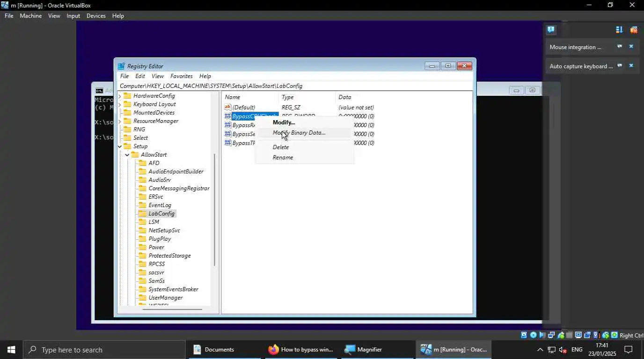Viewport: 644px width, 359px height.
Task: Dismiss the Auto capture keyboard notification
Action: click(x=631, y=66)
